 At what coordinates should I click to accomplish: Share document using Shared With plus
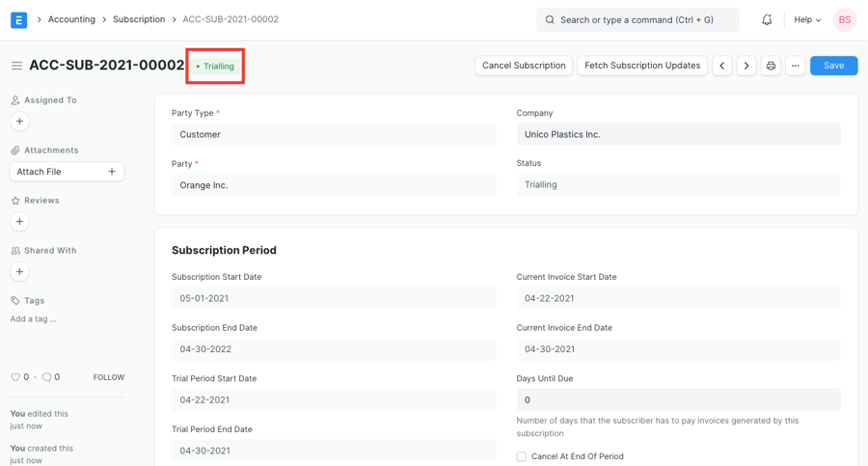(19, 272)
